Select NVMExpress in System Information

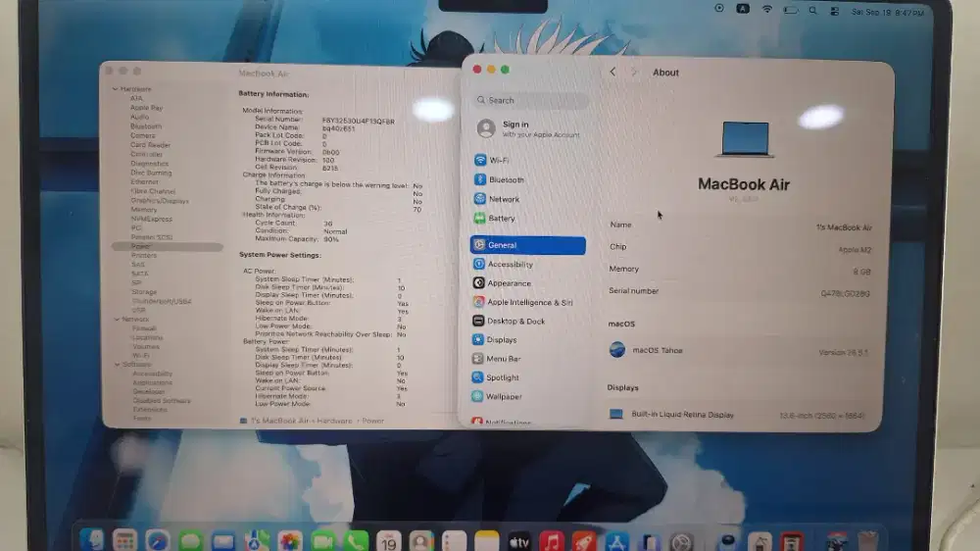[151, 219]
